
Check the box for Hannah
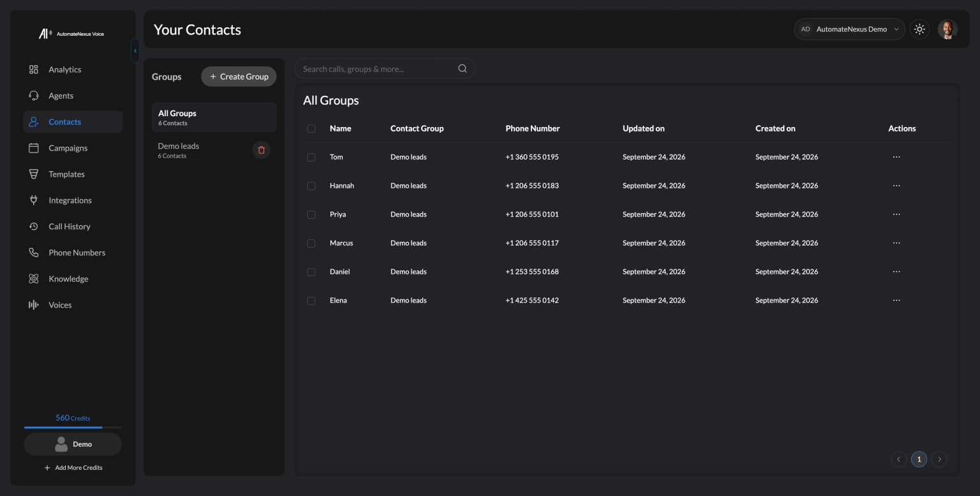(311, 186)
